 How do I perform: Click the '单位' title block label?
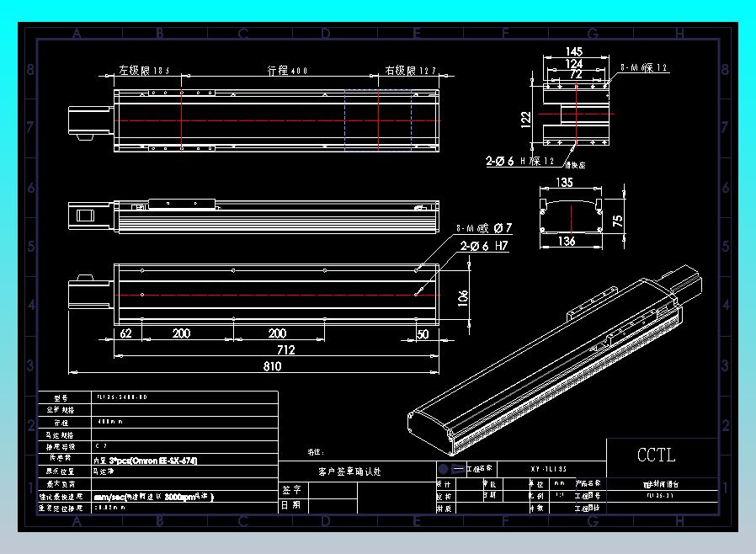pos(536,483)
